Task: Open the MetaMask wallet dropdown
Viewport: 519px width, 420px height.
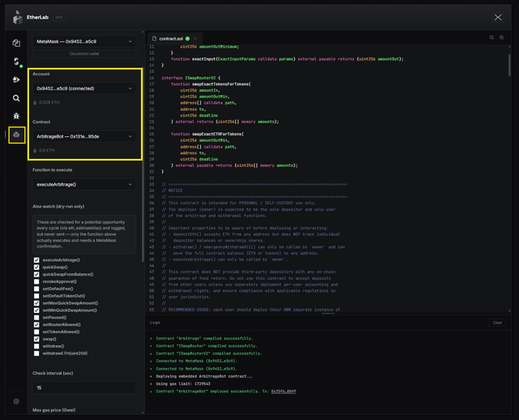Action: (x=84, y=41)
